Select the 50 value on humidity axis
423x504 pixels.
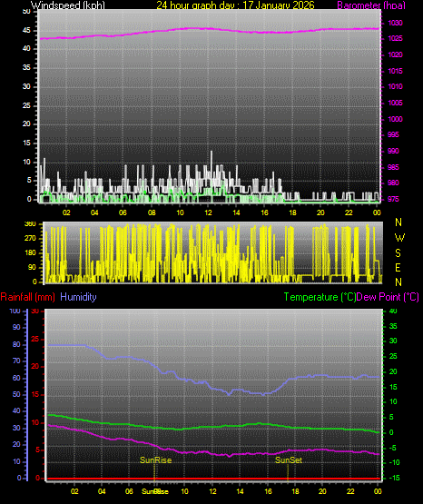tap(16, 394)
